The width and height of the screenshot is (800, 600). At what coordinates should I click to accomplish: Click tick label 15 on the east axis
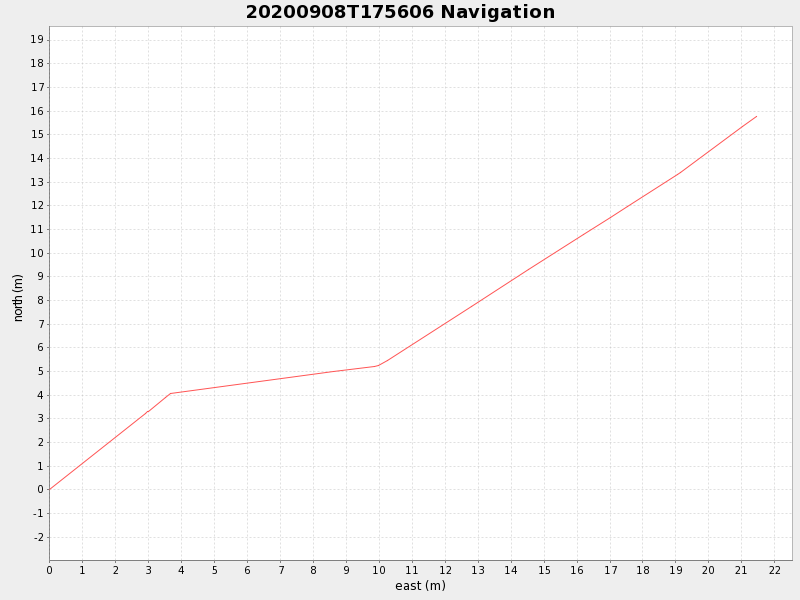(544, 571)
